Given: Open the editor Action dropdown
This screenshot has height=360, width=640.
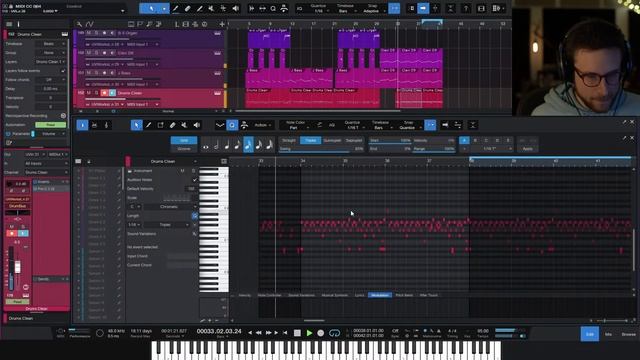Looking at the screenshot, I should tap(263, 125).
